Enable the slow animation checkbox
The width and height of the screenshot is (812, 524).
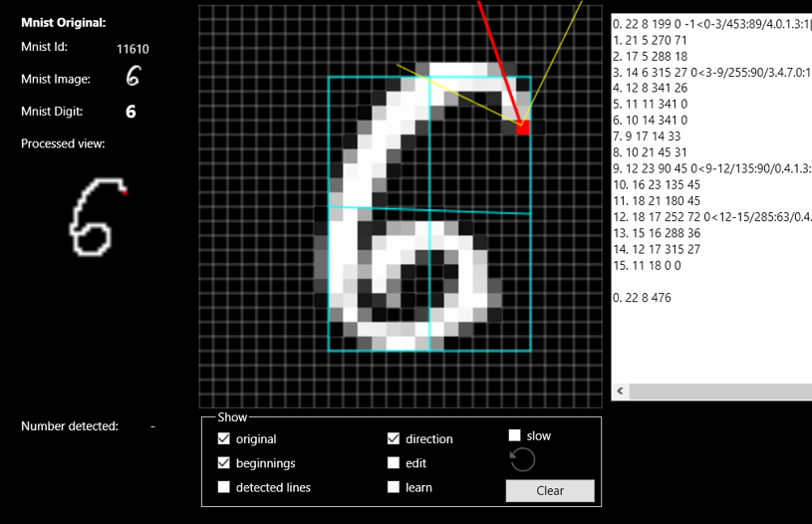pyautogui.click(x=515, y=435)
